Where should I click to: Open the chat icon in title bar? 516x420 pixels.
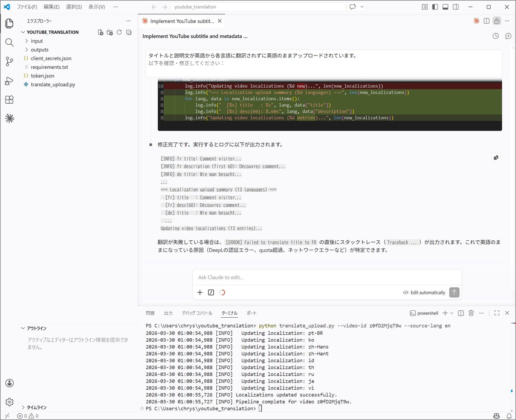pyautogui.click(x=353, y=7)
